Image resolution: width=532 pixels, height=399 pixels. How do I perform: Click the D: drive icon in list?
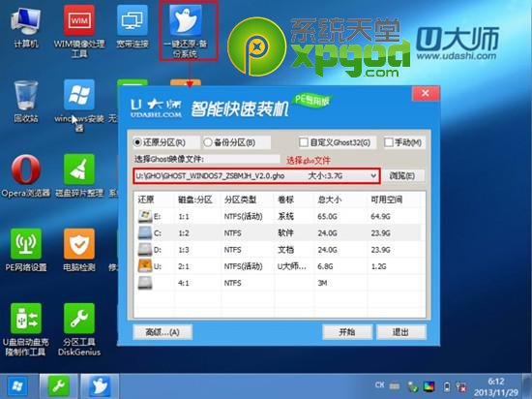click(x=145, y=250)
